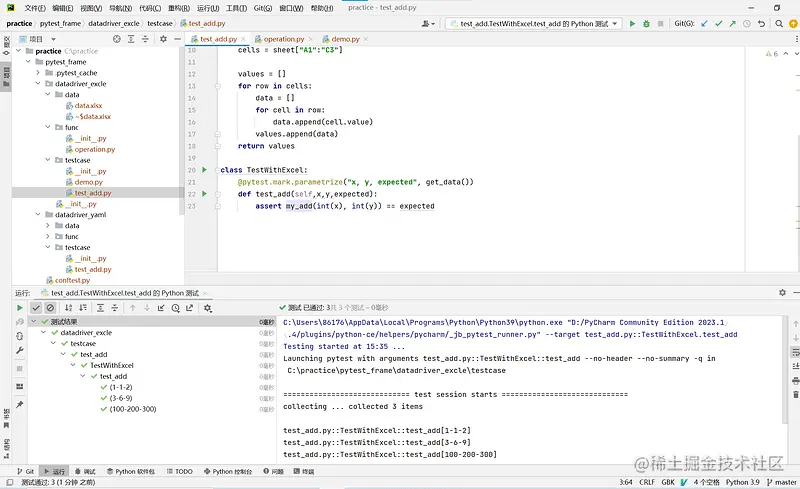
Task: Open the TODO tool window
Action: pyautogui.click(x=180, y=471)
